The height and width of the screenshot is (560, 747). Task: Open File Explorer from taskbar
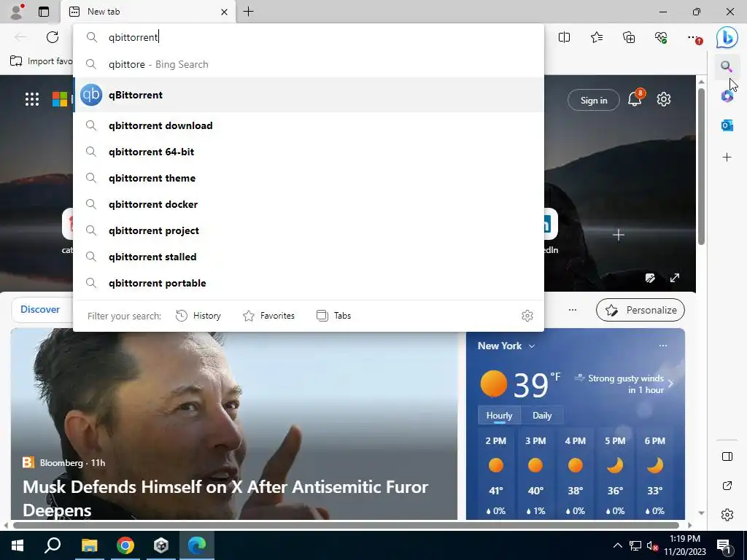tap(89, 545)
